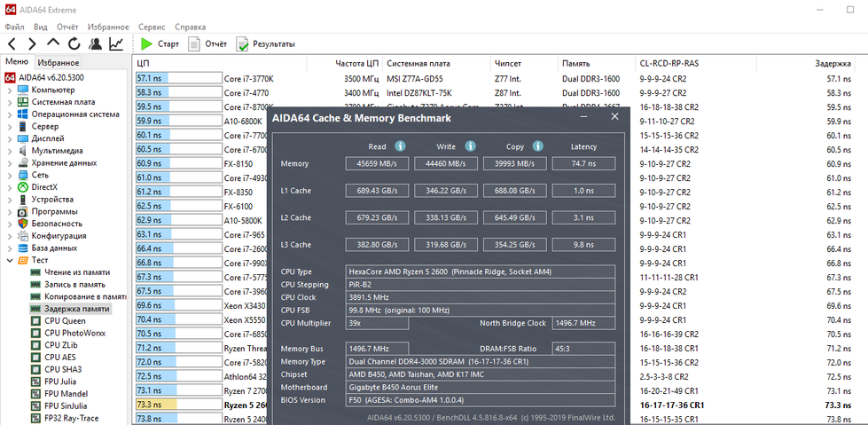Go forward with the right arrow toolbar icon
Screen dimensions: 868x425
(x=32, y=43)
